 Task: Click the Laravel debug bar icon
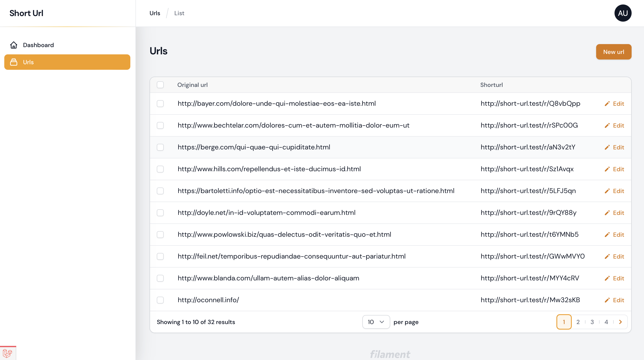(x=7, y=353)
